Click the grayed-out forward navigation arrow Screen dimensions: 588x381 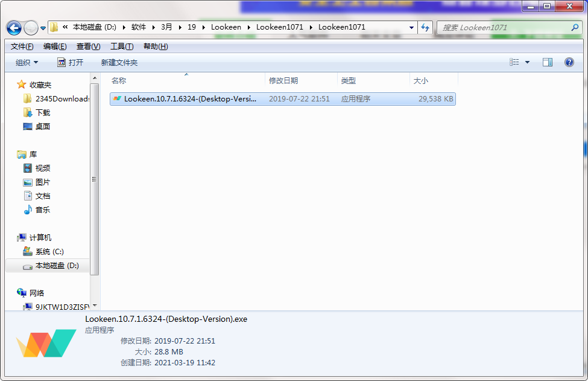(31, 28)
